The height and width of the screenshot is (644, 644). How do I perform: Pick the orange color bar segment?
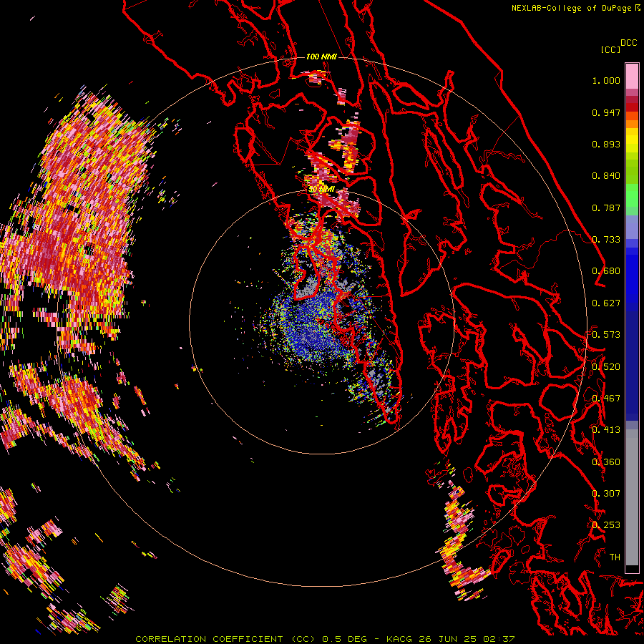tap(632, 124)
